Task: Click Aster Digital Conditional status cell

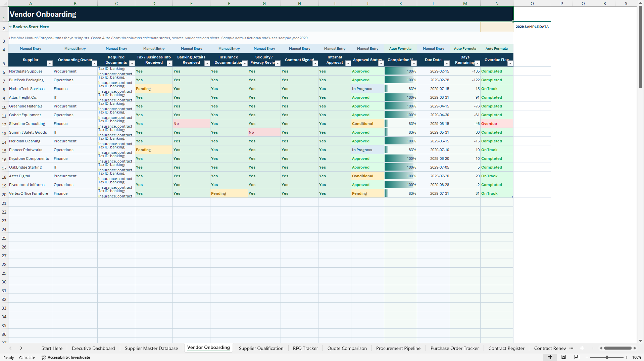Action: click(x=367, y=176)
